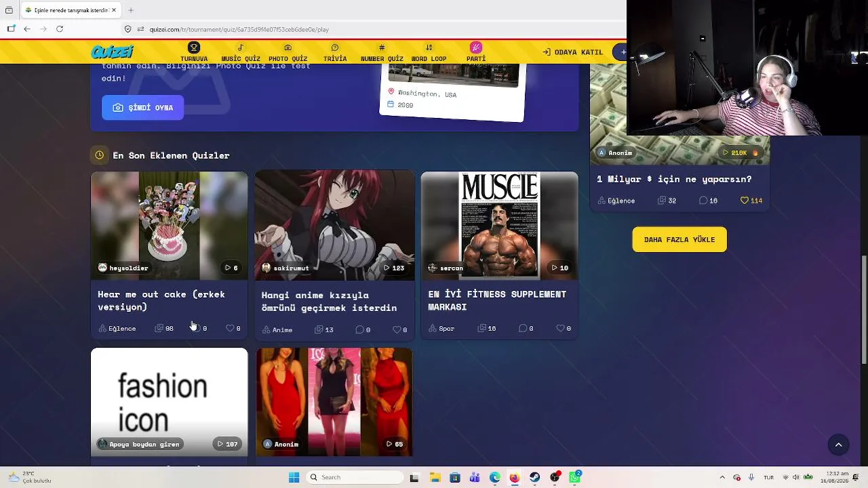Click the Quizei logo
This screenshot has width=868, height=488.
(x=112, y=52)
